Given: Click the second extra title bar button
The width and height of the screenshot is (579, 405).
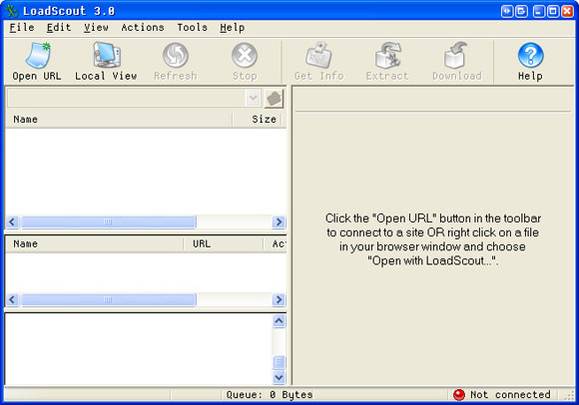Looking at the screenshot, I should click(521, 11).
